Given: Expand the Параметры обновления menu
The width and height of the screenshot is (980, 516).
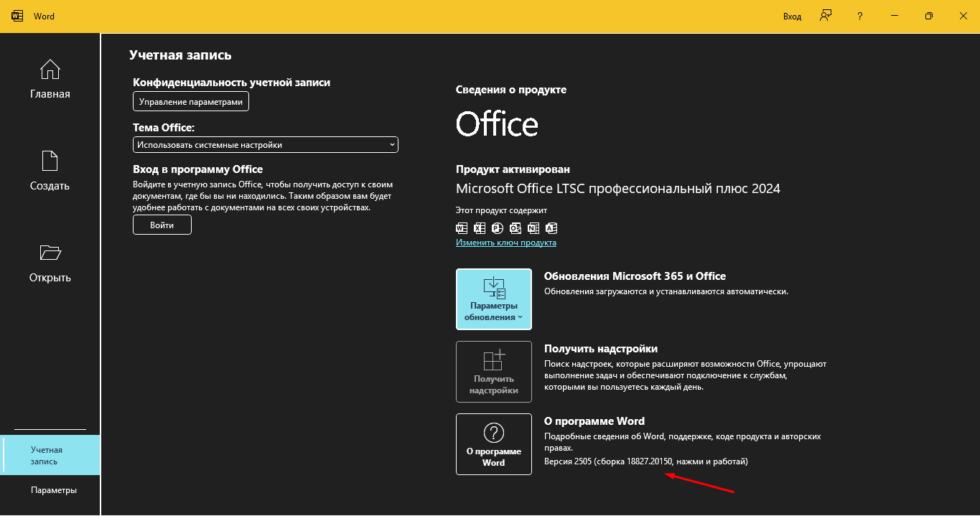Looking at the screenshot, I should pyautogui.click(x=494, y=299).
